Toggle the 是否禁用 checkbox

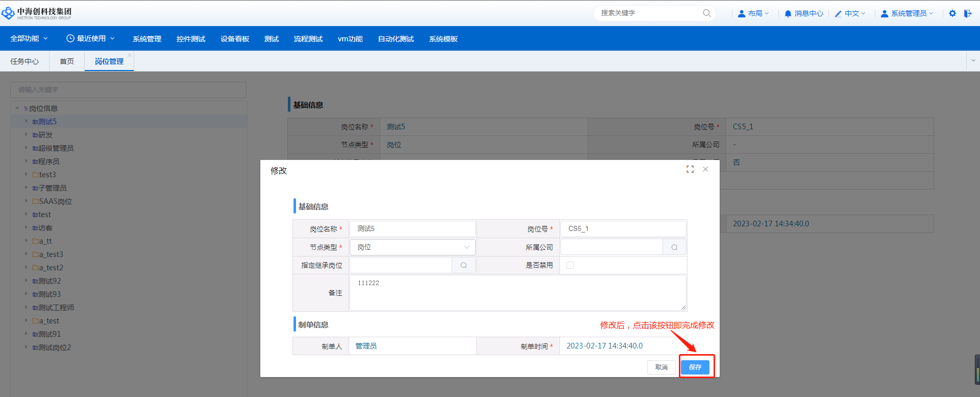(570, 265)
